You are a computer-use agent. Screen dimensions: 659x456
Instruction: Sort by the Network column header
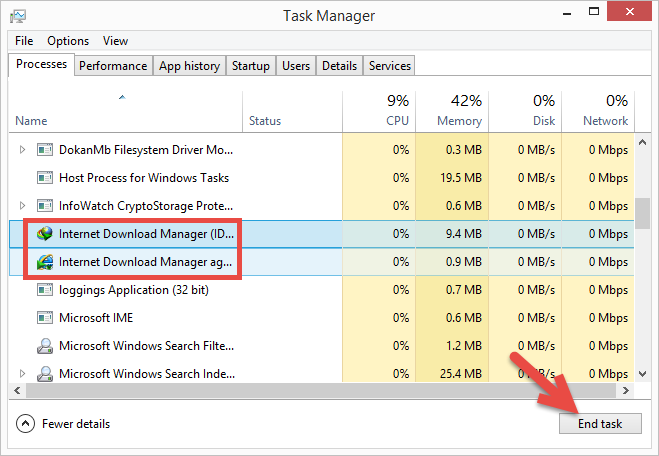click(x=598, y=112)
